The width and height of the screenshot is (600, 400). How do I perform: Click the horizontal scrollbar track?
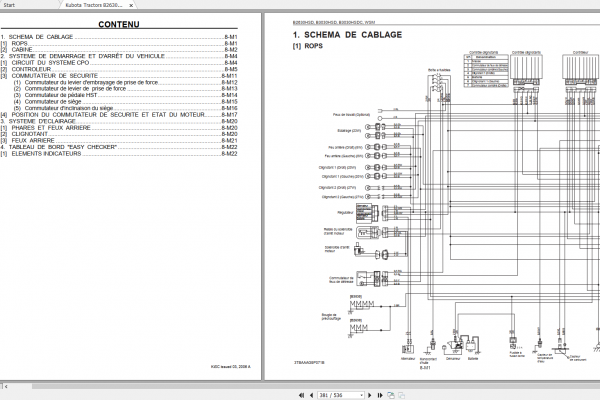coord(314,386)
